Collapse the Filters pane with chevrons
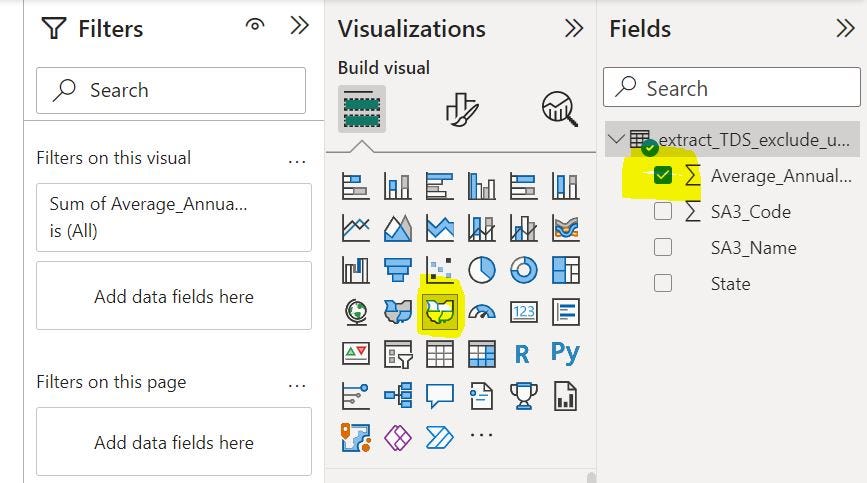This screenshot has height=483, width=867. pyautogui.click(x=299, y=26)
